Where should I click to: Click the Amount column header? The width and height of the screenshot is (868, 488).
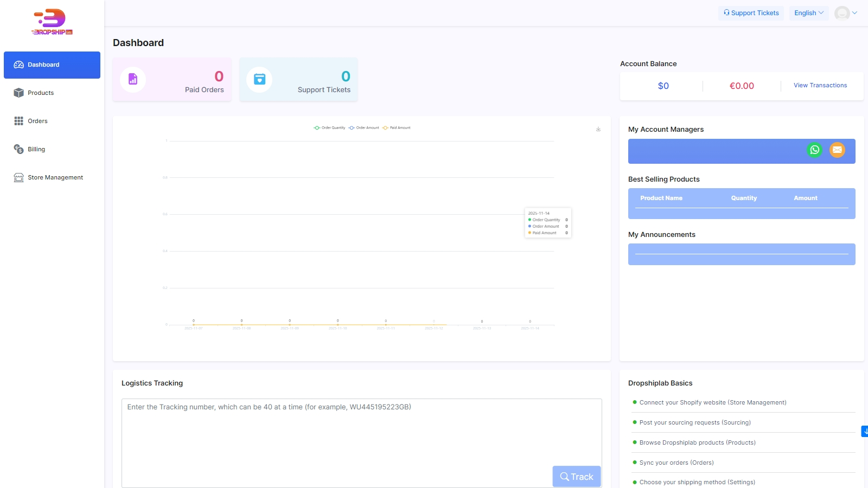pos(806,198)
